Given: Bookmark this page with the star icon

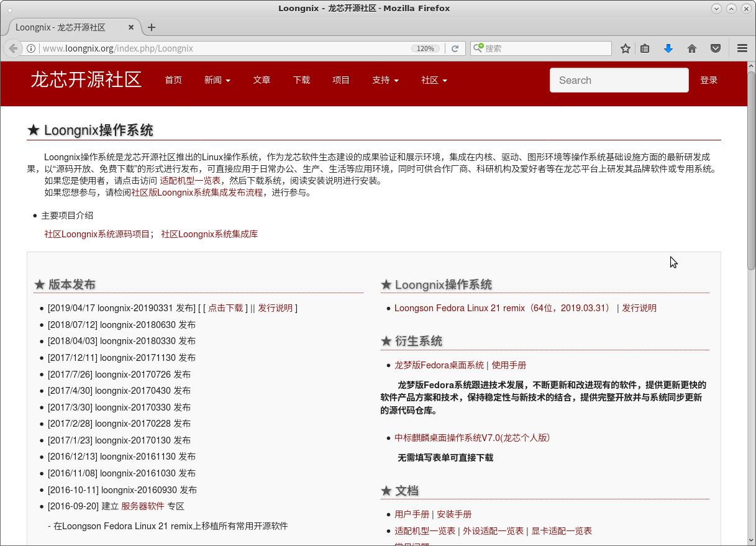Looking at the screenshot, I should tap(626, 48).
